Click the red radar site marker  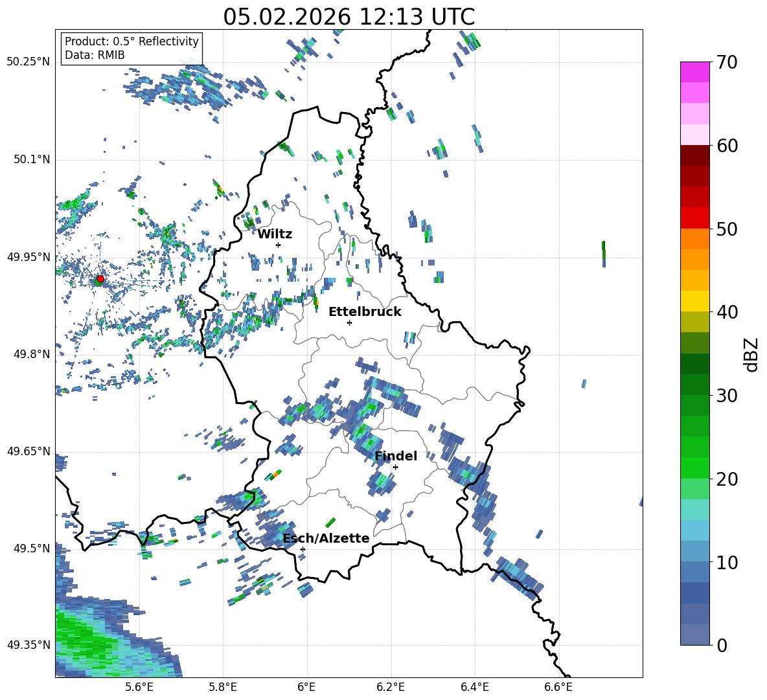(x=100, y=279)
